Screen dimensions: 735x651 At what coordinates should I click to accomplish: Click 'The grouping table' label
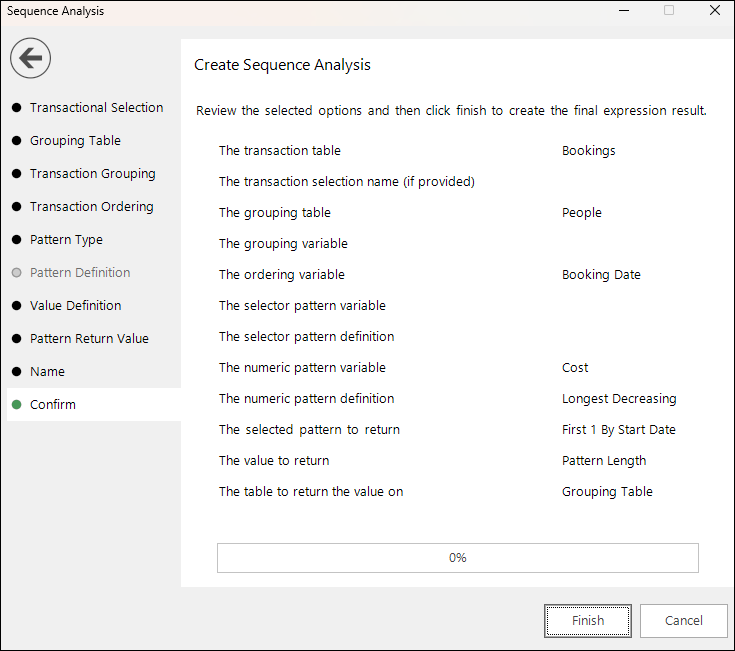[274, 213]
